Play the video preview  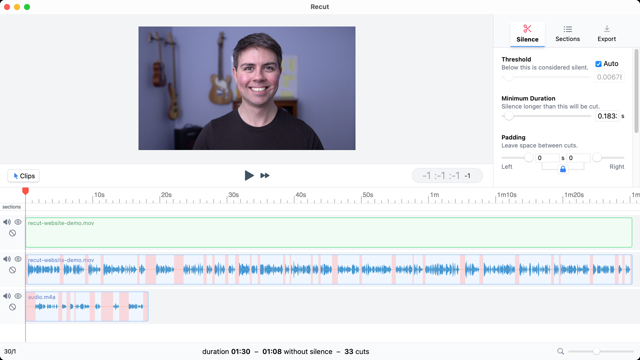249,176
